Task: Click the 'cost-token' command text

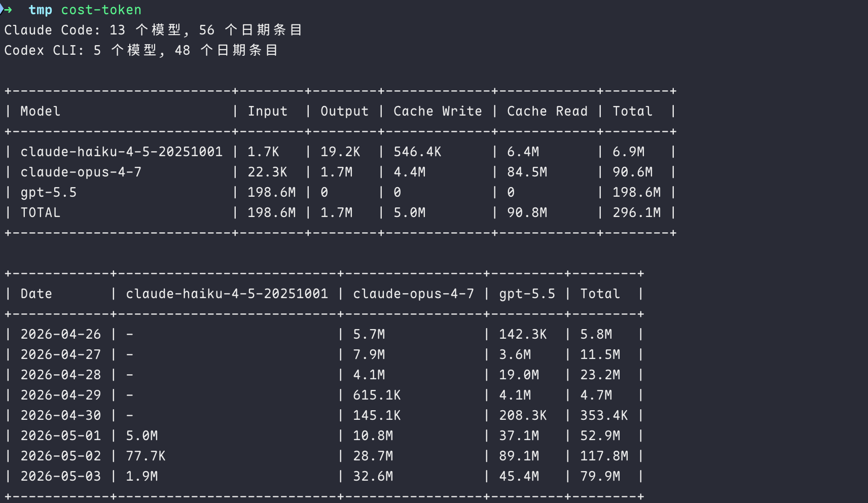Action: pyautogui.click(x=101, y=10)
